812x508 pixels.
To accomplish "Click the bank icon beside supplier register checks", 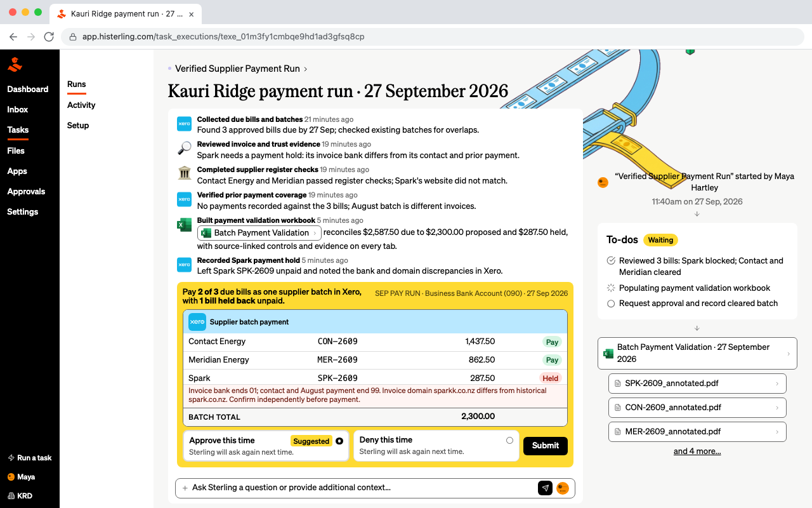I will (184, 173).
